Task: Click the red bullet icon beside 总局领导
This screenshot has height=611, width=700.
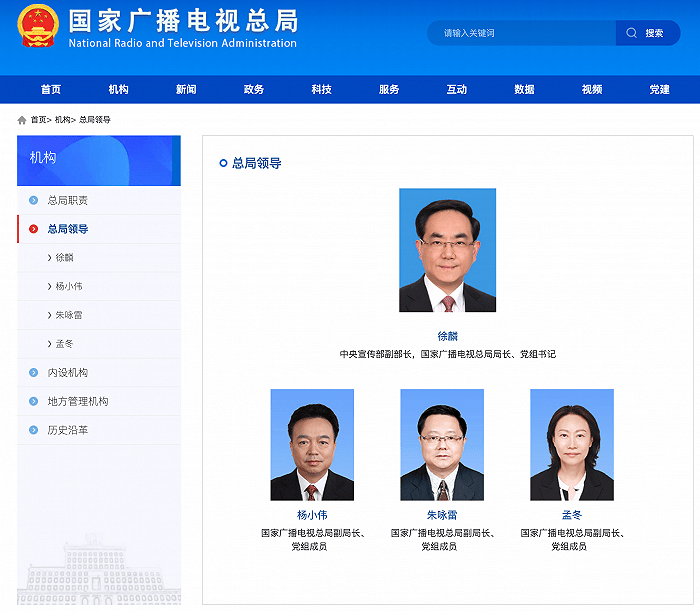Action: pos(33,229)
